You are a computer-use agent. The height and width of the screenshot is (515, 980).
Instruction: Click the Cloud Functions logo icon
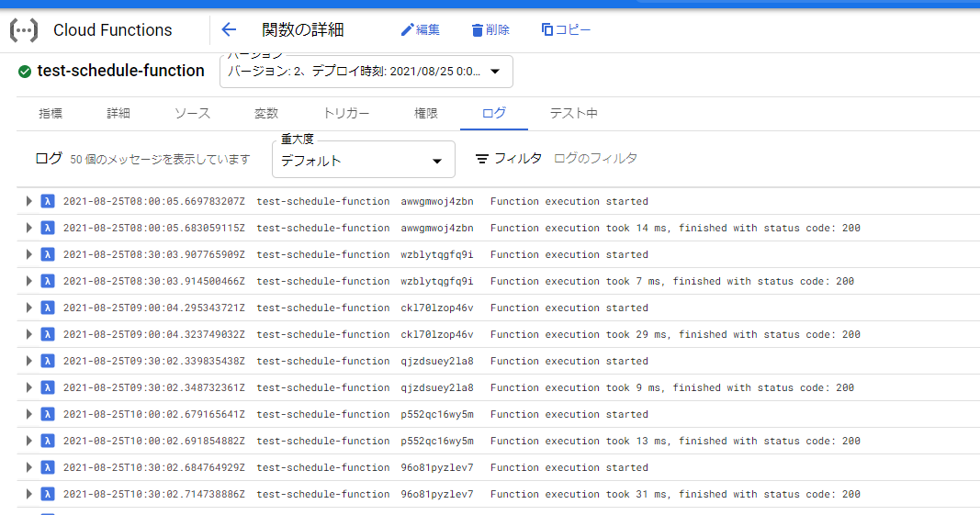(x=24, y=30)
